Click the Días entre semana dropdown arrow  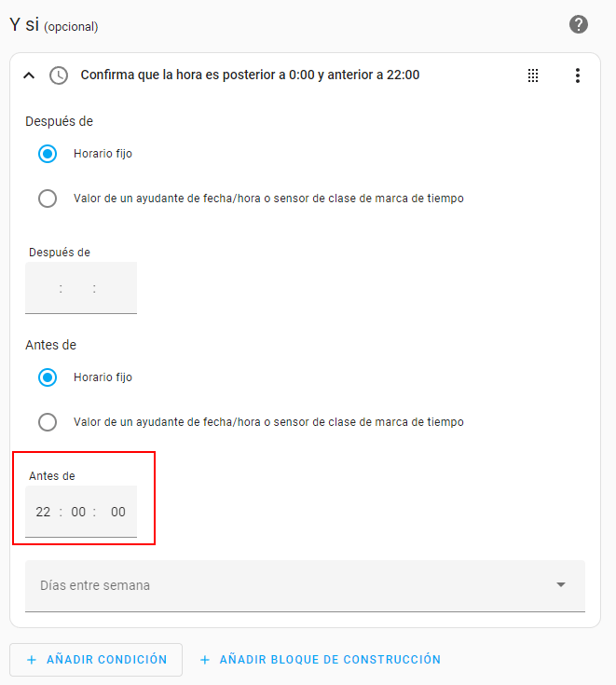click(x=561, y=585)
